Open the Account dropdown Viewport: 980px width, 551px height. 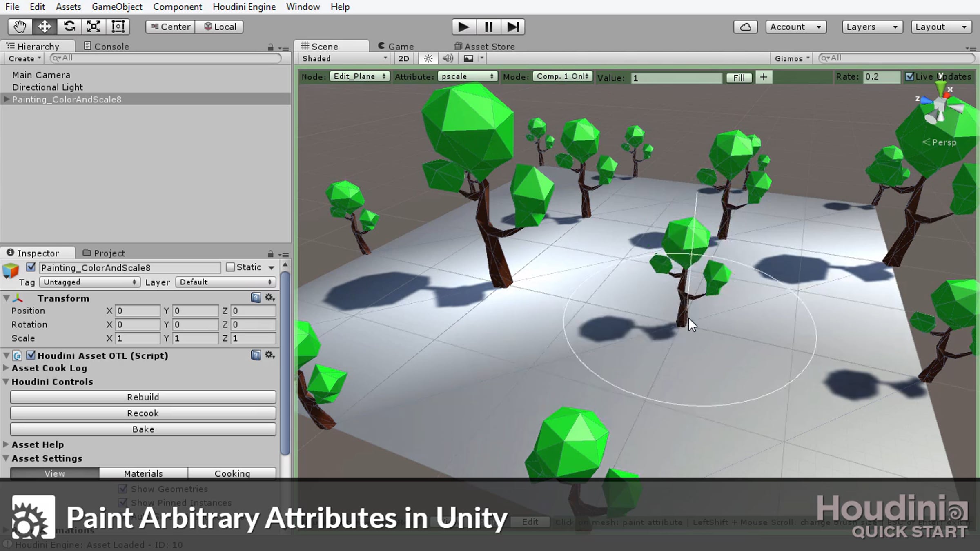[x=796, y=27]
